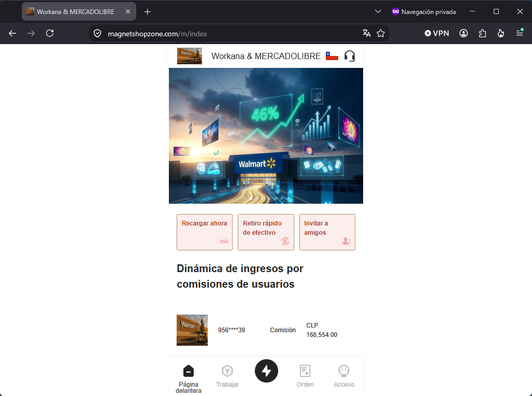532x396 pixels.
Task: Close the Workana & MERCADOLIBRE tab
Action: (x=128, y=11)
